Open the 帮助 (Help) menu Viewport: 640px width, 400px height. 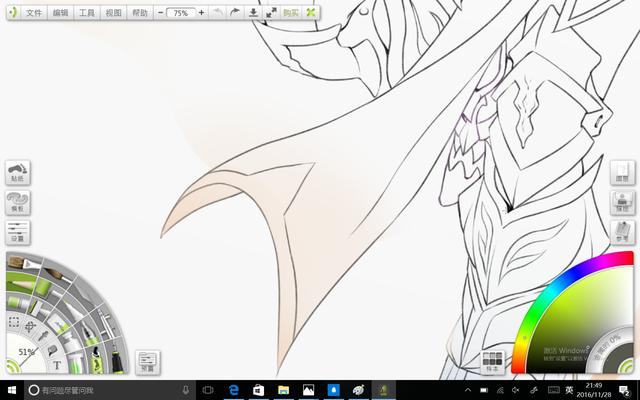point(140,13)
